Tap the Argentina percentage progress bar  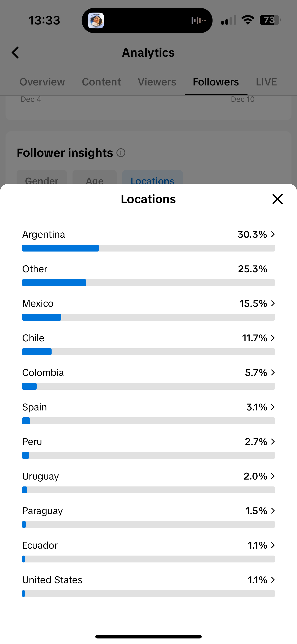coord(148,248)
